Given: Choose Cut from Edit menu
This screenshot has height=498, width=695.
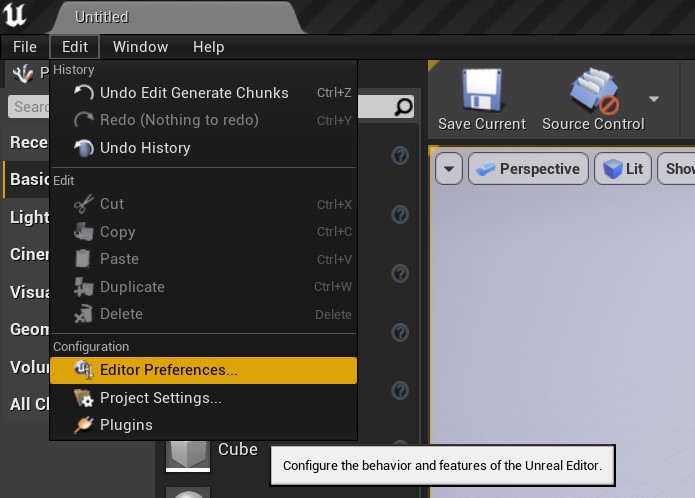Looking at the screenshot, I should (203, 204).
